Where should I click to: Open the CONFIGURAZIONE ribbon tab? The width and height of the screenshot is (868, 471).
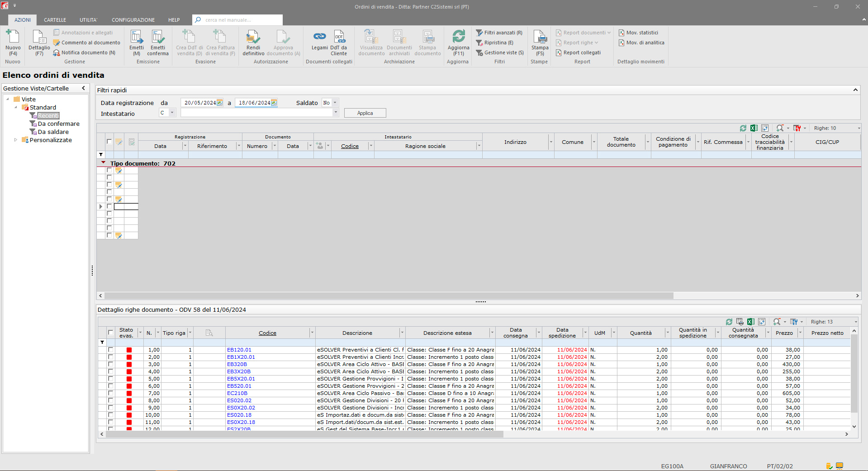coord(133,20)
